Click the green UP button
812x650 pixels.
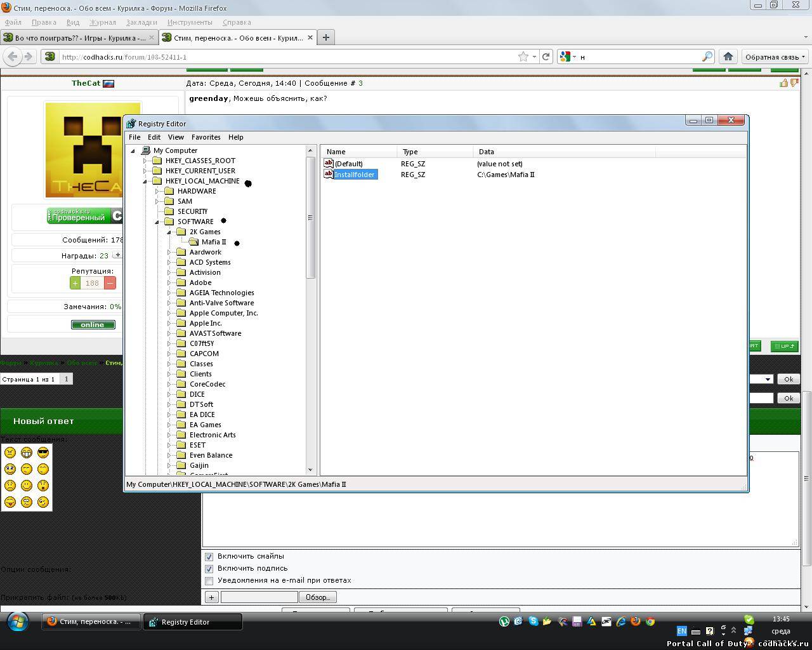click(784, 346)
